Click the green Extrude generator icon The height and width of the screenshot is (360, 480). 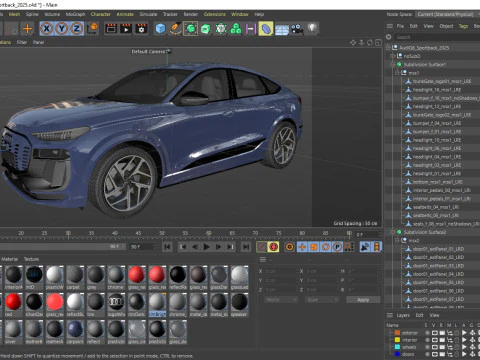pyautogui.click(x=206, y=29)
